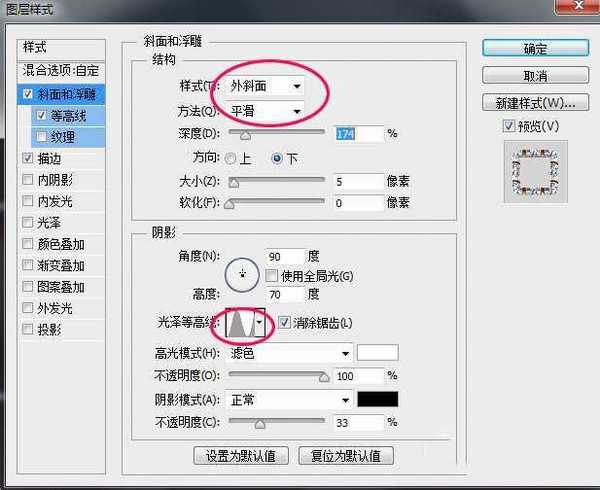The height and width of the screenshot is (490, 600).
Task: Enable the 投影 checkbox
Action: point(28,329)
